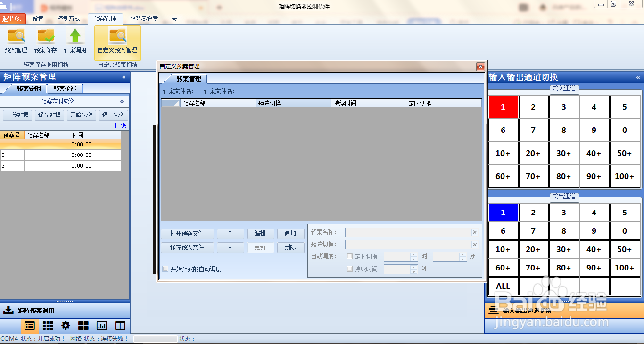Click the 定时切换 column header
This screenshot has width=644, height=344.
coord(444,103)
